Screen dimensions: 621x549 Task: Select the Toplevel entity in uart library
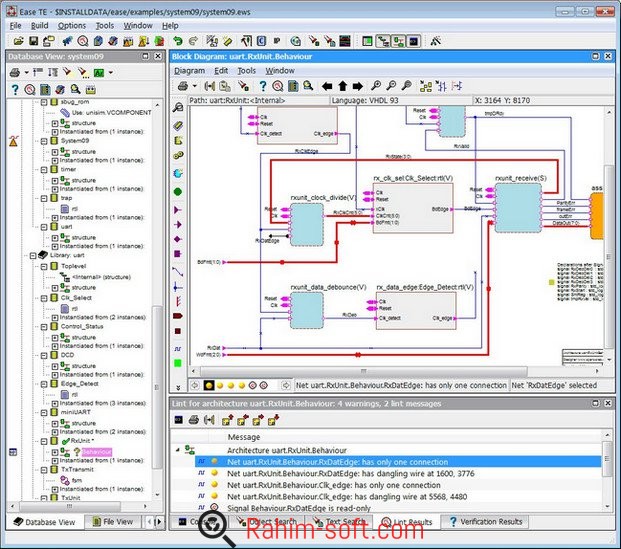pyautogui.click(x=73, y=266)
